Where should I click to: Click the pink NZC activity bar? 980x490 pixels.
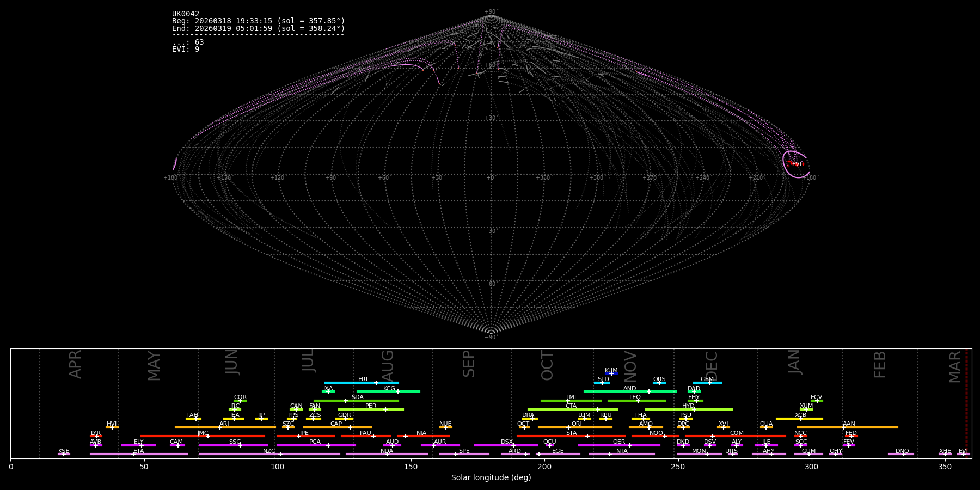[x=269, y=454]
